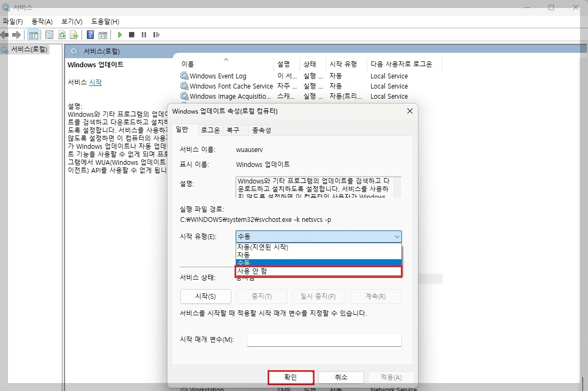This screenshot has width=588, height=391.
Task: Click 서비스 시작 link in left description pane
Action: click(x=95, y=82)
